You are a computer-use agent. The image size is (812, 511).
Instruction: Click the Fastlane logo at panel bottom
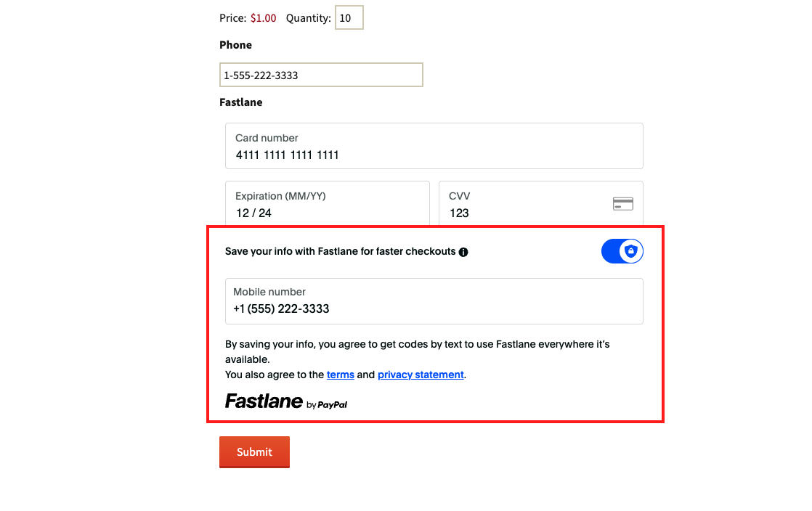[264, 401]
